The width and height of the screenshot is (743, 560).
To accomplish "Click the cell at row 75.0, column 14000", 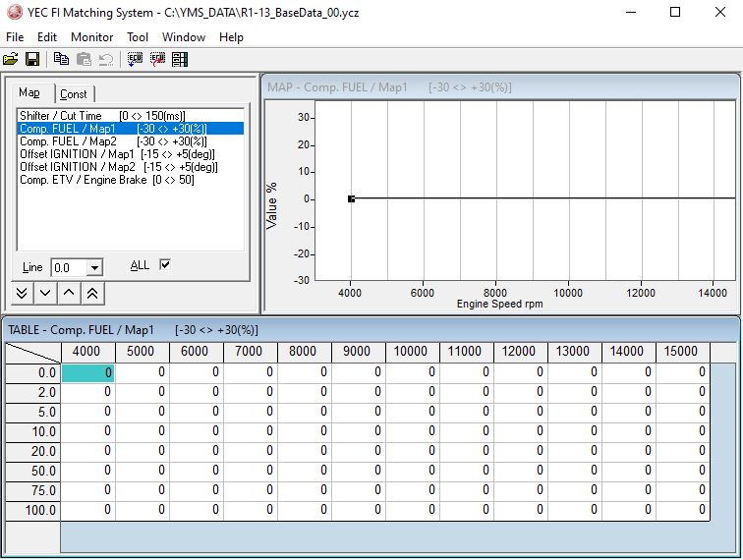I will [628, 491].
